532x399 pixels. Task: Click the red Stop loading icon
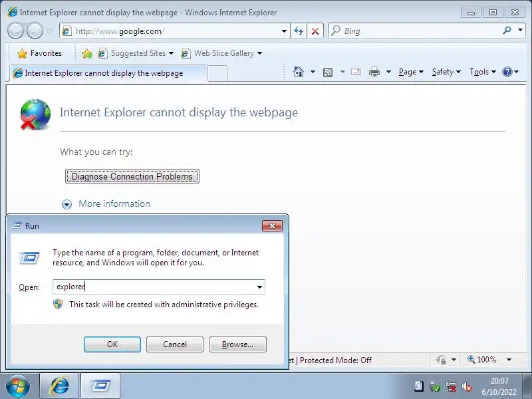point(315,31)
